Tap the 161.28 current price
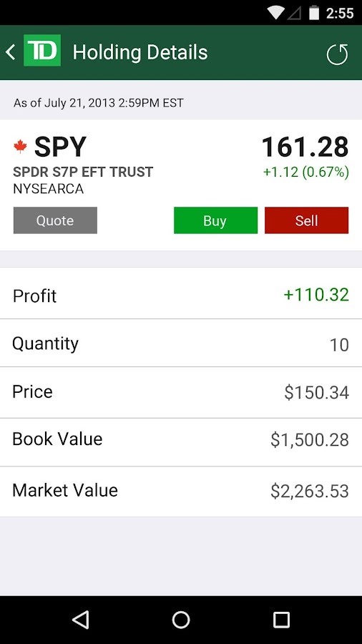This screenshot has height=644, width=362. (x=305, y=147)
